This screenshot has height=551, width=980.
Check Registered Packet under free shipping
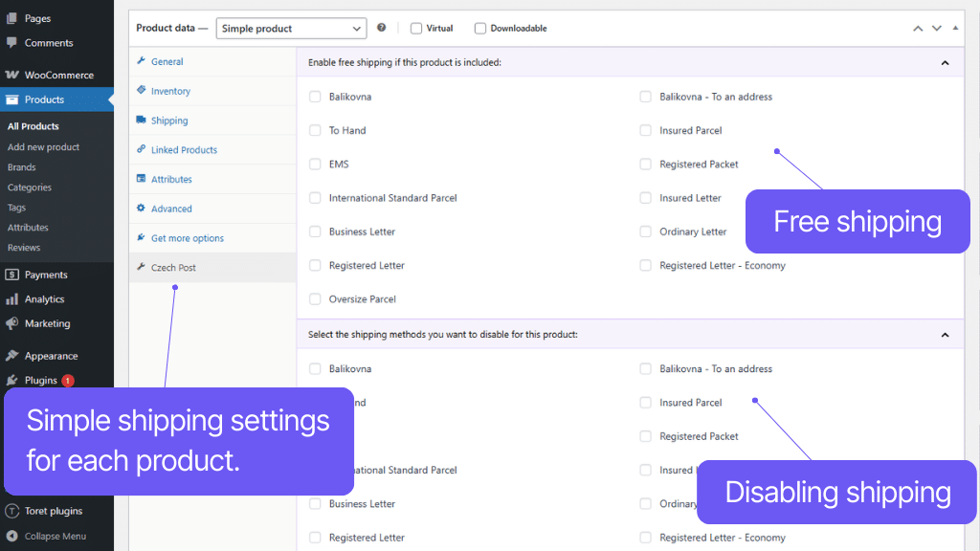click(646, 165)
